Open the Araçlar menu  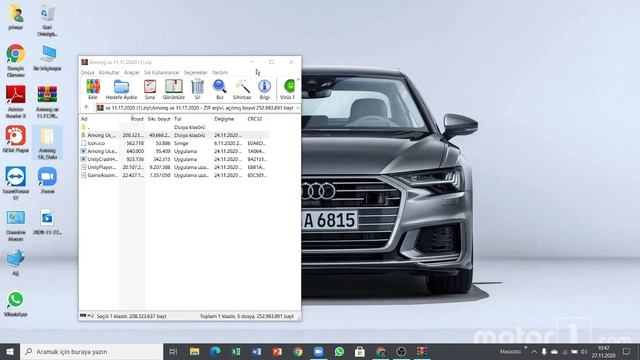point(131,73)
